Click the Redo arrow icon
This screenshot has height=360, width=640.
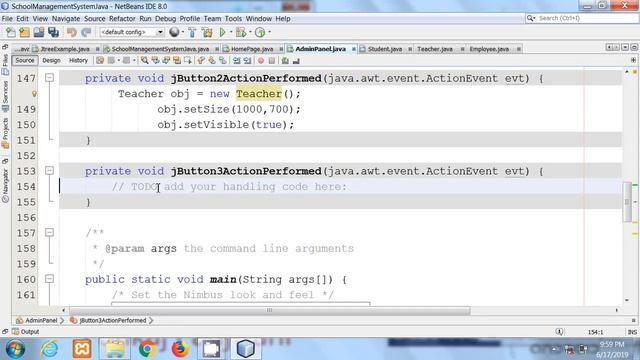click(86, 32)
